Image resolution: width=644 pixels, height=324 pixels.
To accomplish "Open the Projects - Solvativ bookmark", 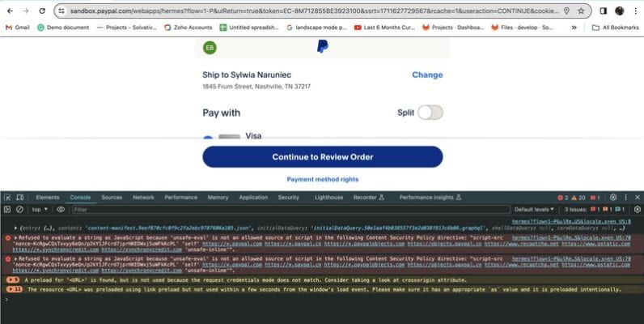I will (x=126, y=28).
